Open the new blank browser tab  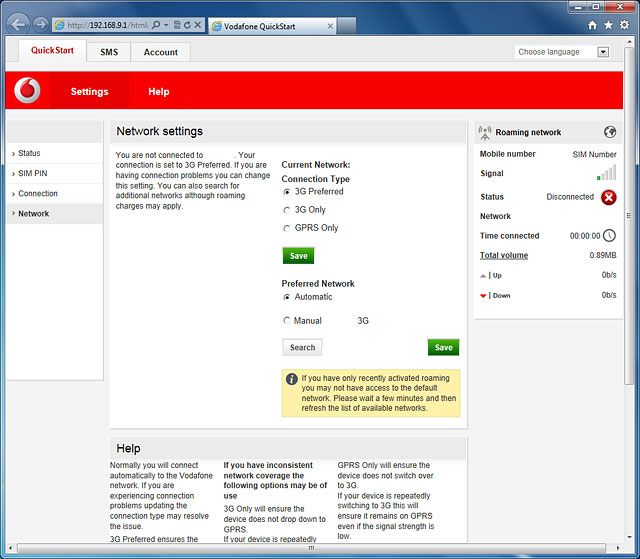[x=347, y=26]
